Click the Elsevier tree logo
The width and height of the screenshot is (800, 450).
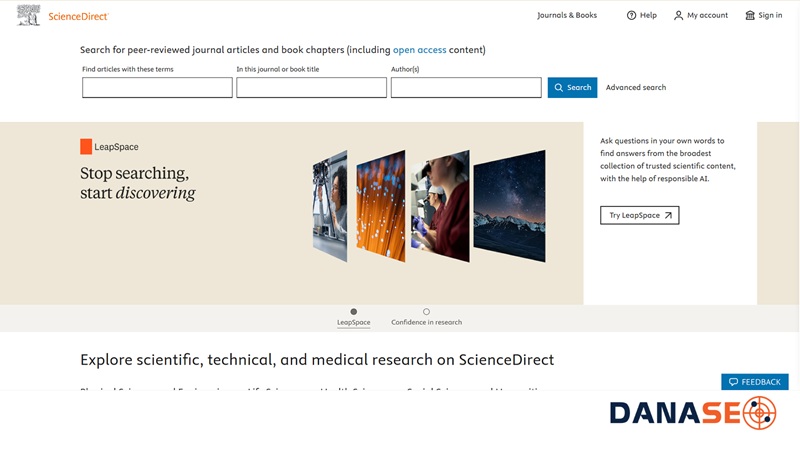(x=28, y=15)
